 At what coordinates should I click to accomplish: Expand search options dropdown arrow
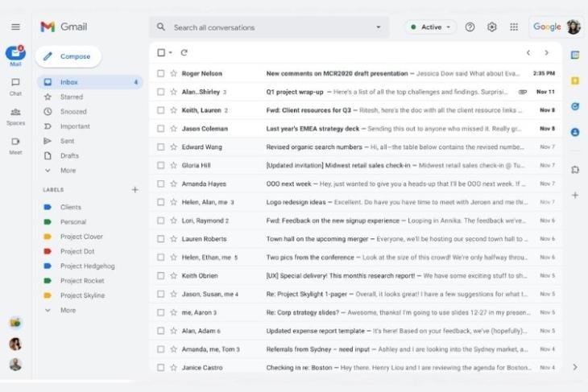(x=379, y=27)
